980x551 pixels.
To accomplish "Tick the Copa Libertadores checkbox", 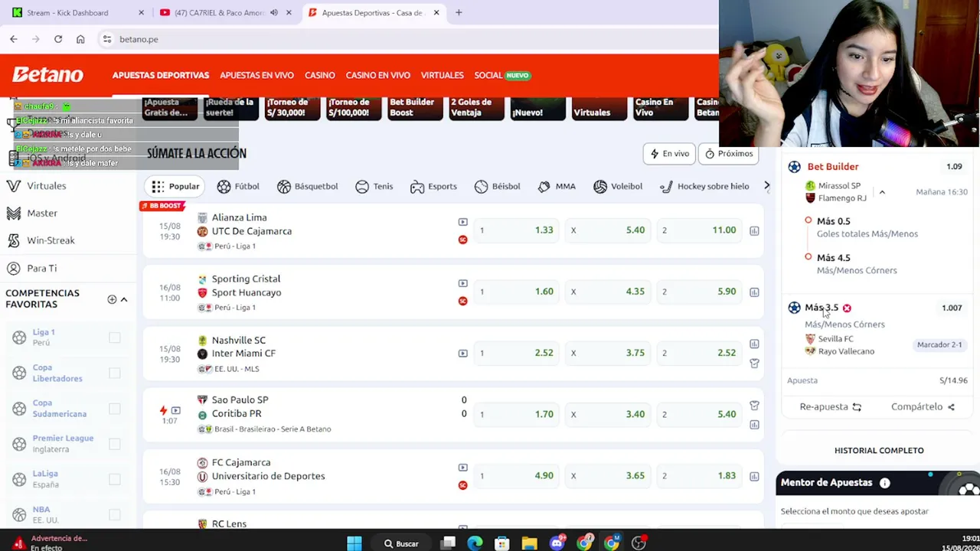I will [114, 373].
